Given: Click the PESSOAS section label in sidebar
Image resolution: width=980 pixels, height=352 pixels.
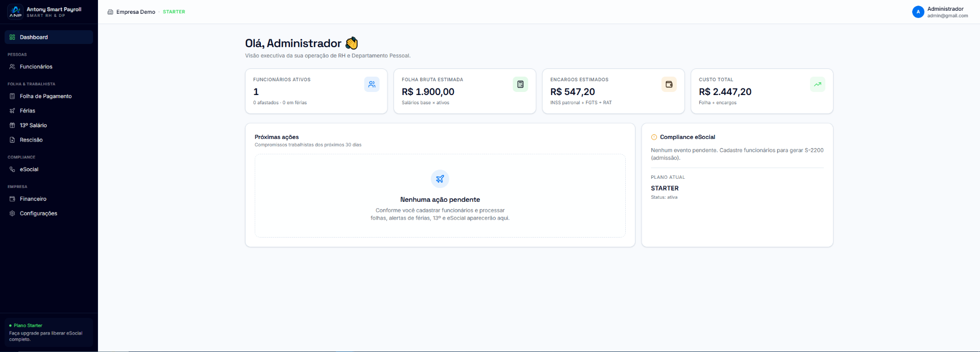Looking at the screenshot, I should tap(17, 55).
